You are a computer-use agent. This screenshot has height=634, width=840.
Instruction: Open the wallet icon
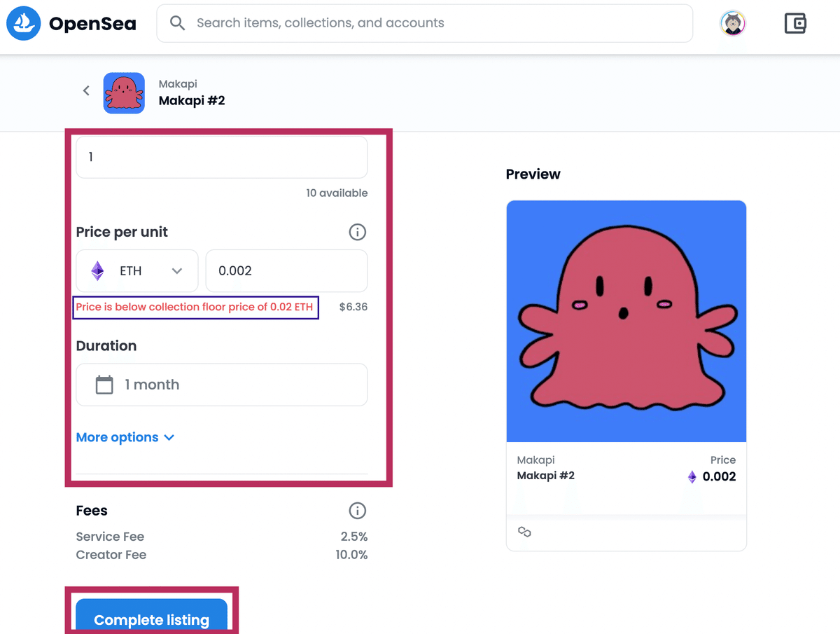795,24
